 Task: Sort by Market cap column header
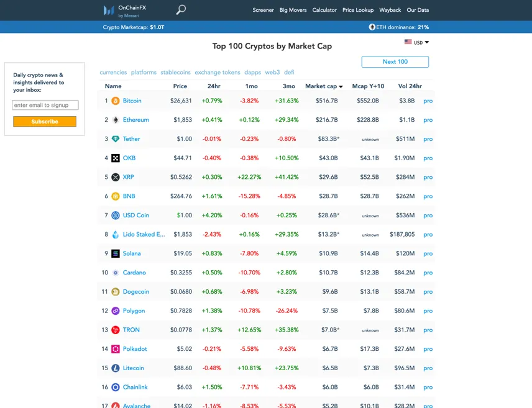point(324,86)
